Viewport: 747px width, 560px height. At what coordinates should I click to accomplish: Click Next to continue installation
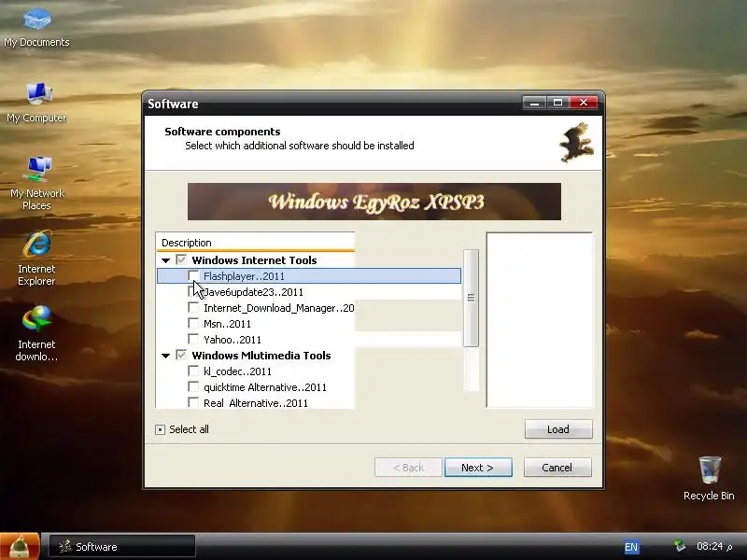click(x=478, y=468)
